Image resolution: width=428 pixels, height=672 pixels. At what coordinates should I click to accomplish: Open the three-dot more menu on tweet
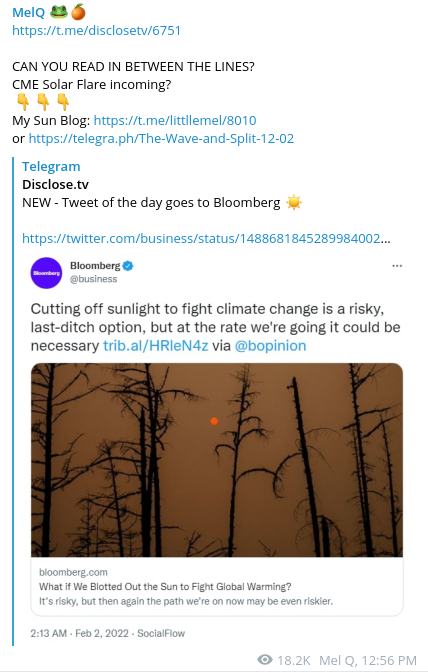coord(397,266)
